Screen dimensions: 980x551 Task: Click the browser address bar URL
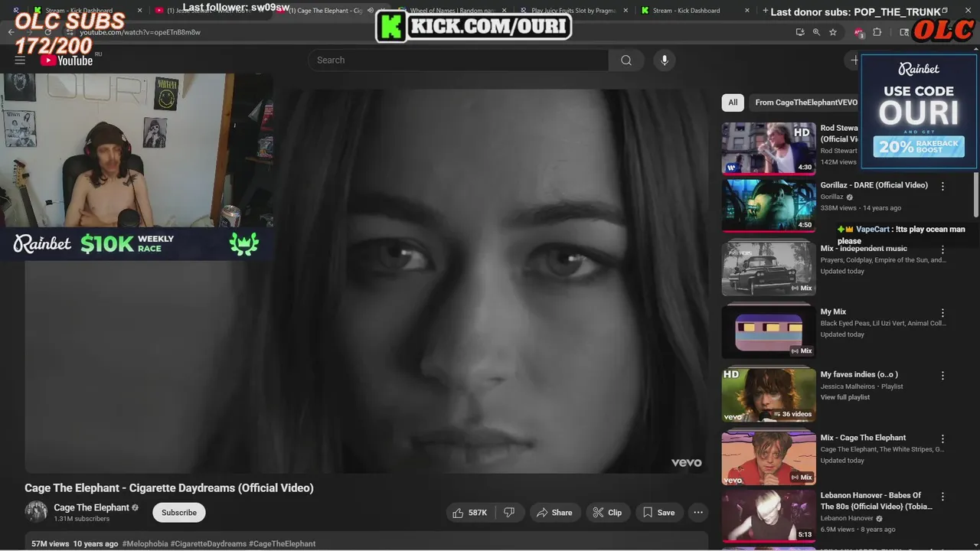click(140, 33)
